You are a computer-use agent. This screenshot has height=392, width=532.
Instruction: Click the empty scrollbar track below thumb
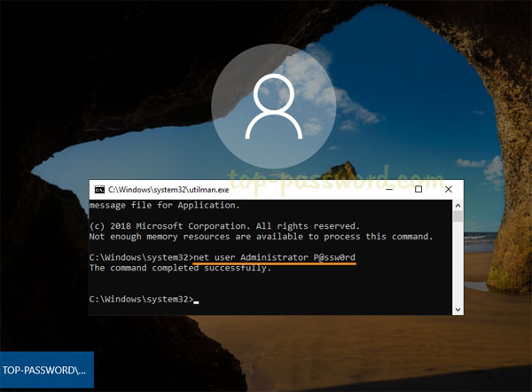coord(458,266)
